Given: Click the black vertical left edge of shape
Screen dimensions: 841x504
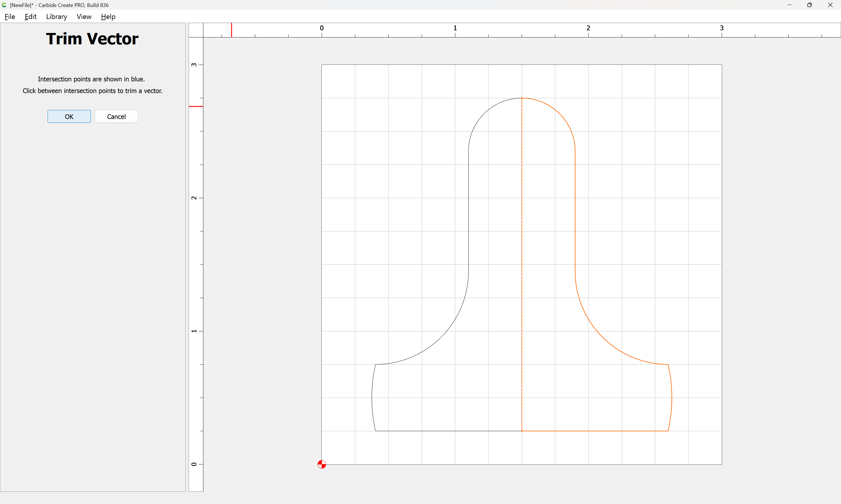Looking at the screenshot, I should tap(468, 211).
